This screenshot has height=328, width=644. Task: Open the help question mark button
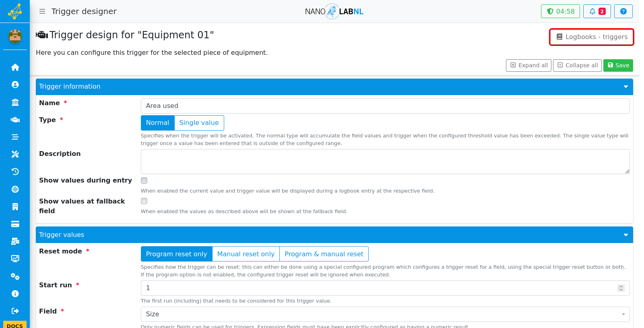[x=623, y=11]
